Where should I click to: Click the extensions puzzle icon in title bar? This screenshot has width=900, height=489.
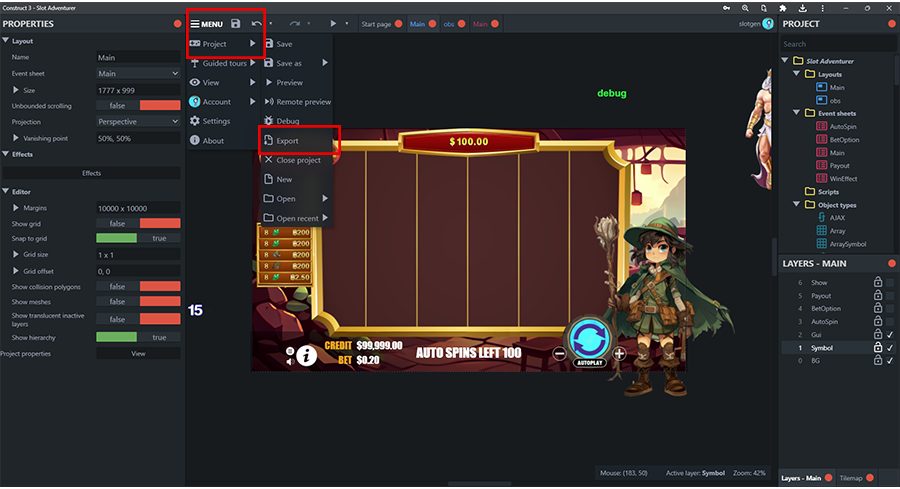point(782,8)
